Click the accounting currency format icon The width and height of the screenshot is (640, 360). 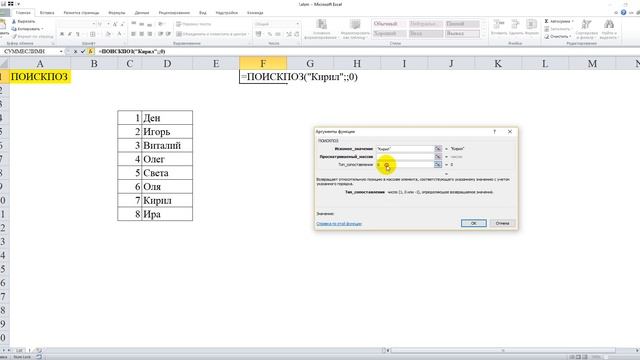tap(259, 34)
